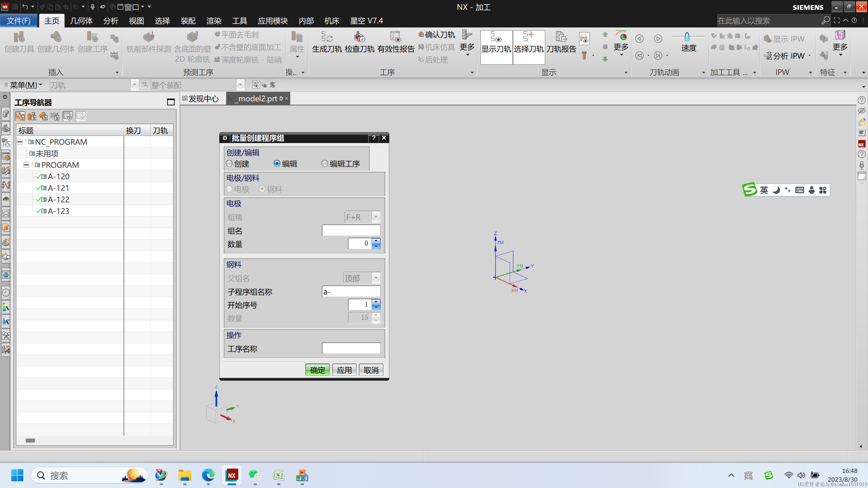The width and height of the screenshot is (868, 488).
Task: Open the 整个装配 scope dropdown
Action: point(240,85)
